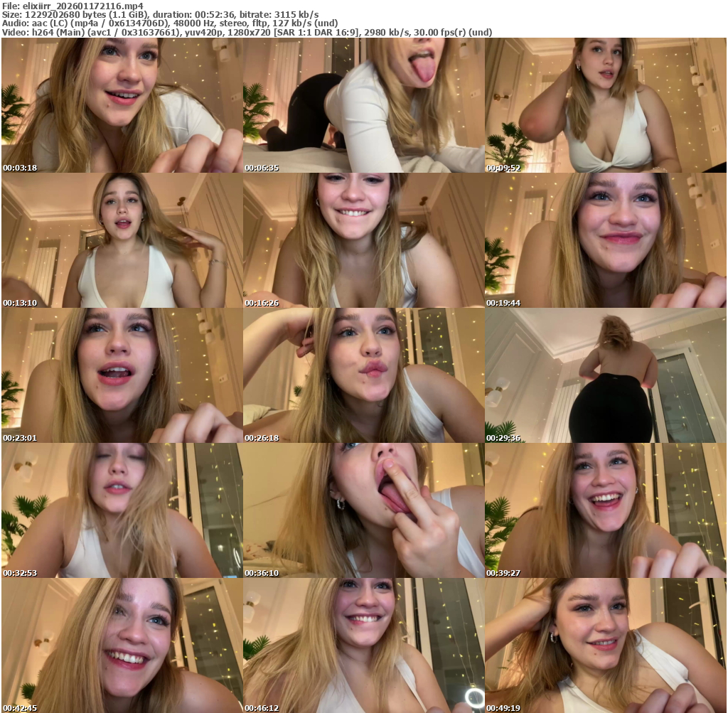Open the thumbnail stamped 00:46:12
The image size is (728, 713).
(x=363, y=645)
